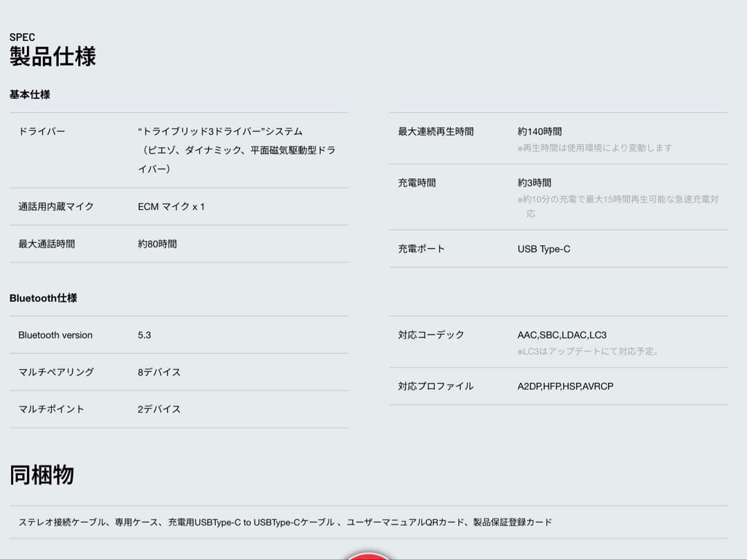Click the Bluetooth version label
747x560 pixels.
pos(55,335)
